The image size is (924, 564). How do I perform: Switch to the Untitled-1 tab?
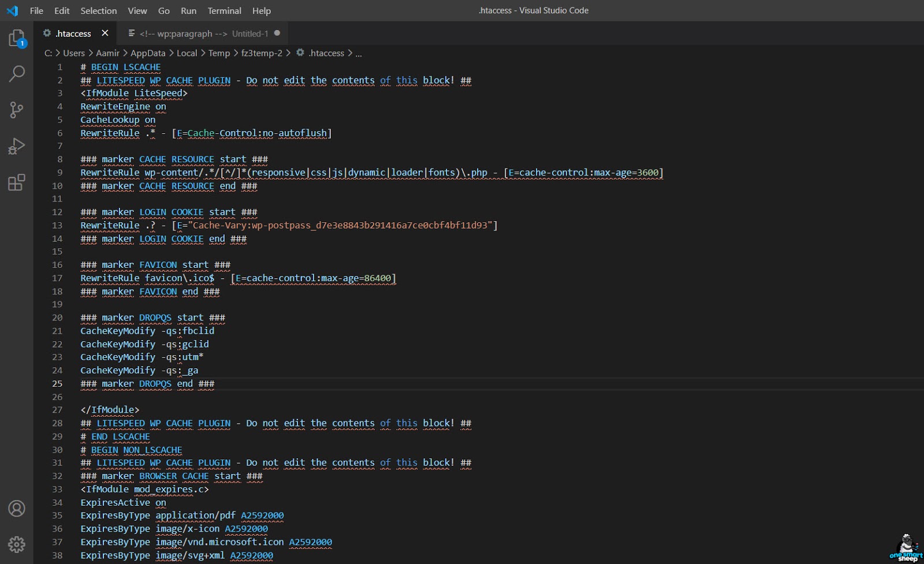202,33
